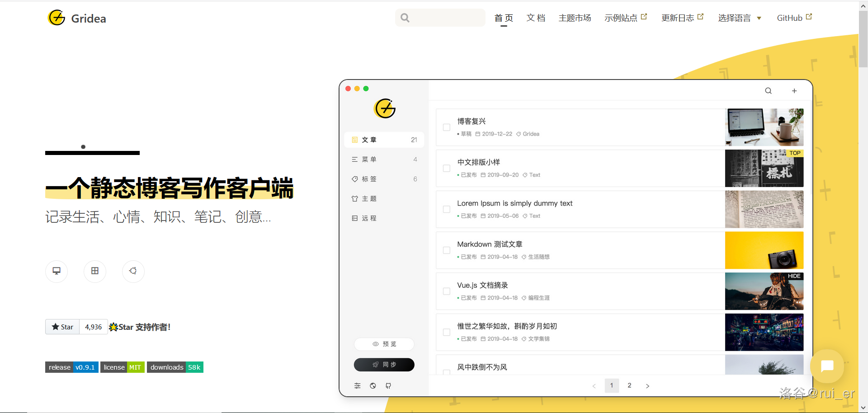Check the Vue.js 文档摘录 checkbox
The width and height of the screenshot is (868, 413).
tap(447, 291)
